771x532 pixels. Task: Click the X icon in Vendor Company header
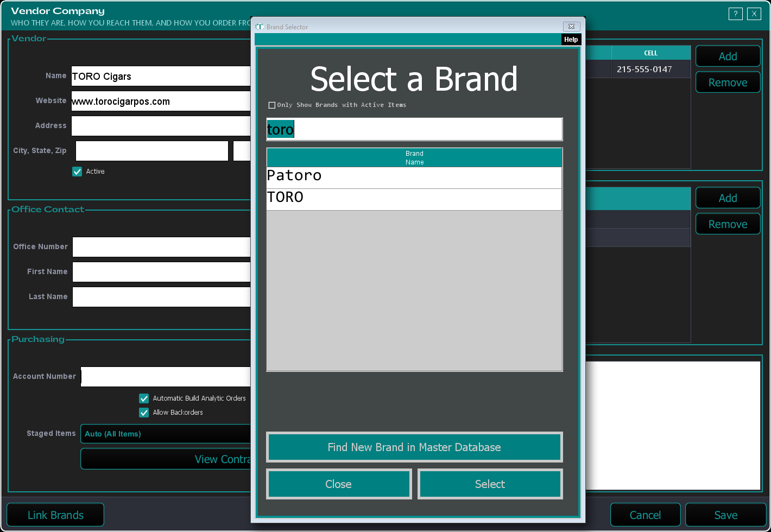754,14
